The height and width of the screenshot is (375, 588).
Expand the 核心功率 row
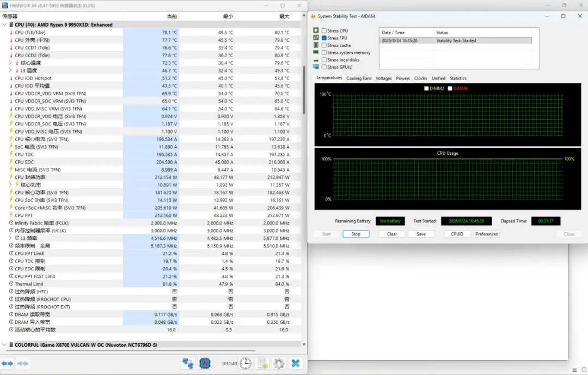point(10,185)
